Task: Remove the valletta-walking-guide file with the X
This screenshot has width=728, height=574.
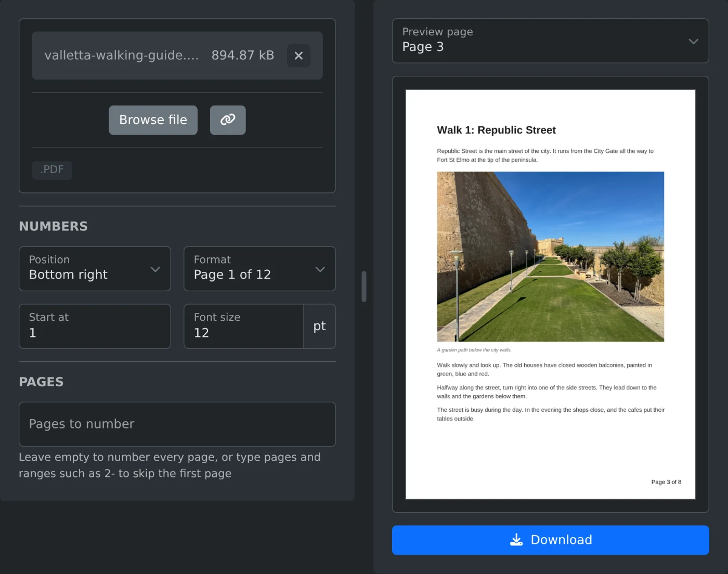Action: [298, 56]
